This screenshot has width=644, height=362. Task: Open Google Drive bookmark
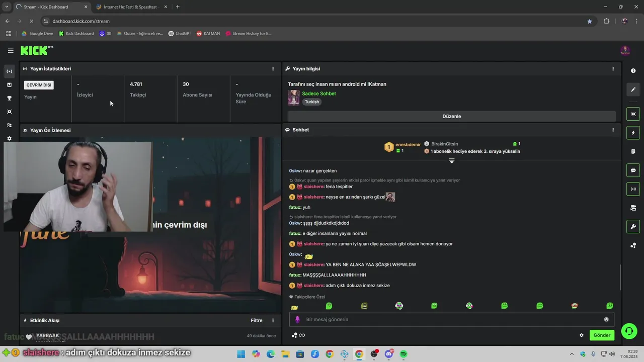(37, 34)
